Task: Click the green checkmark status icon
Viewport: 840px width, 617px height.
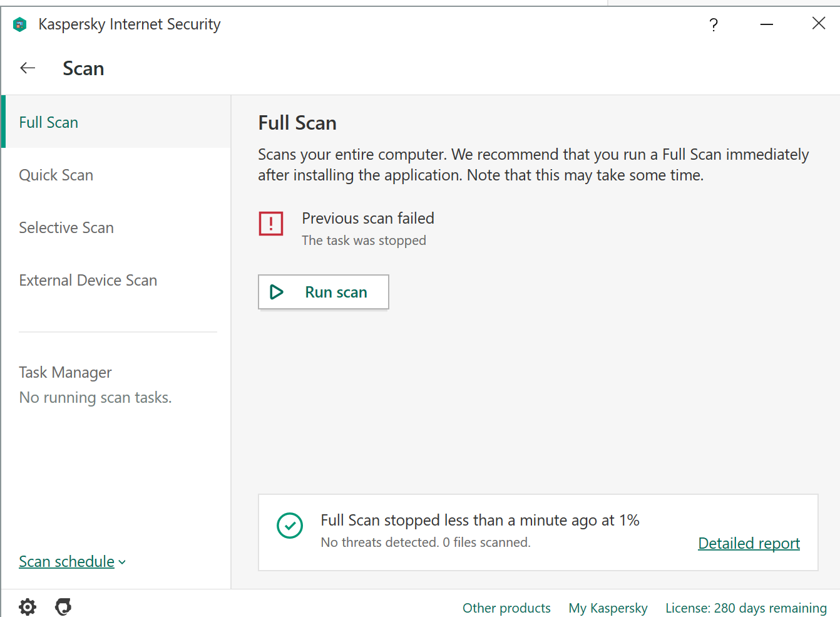Action: [x=290, y=526]
